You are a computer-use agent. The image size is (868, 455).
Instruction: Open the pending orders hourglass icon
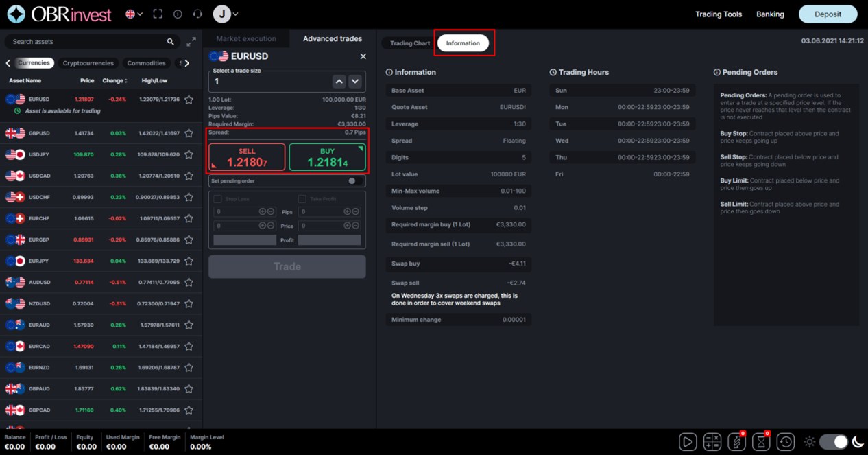click(x=761, y=441)
